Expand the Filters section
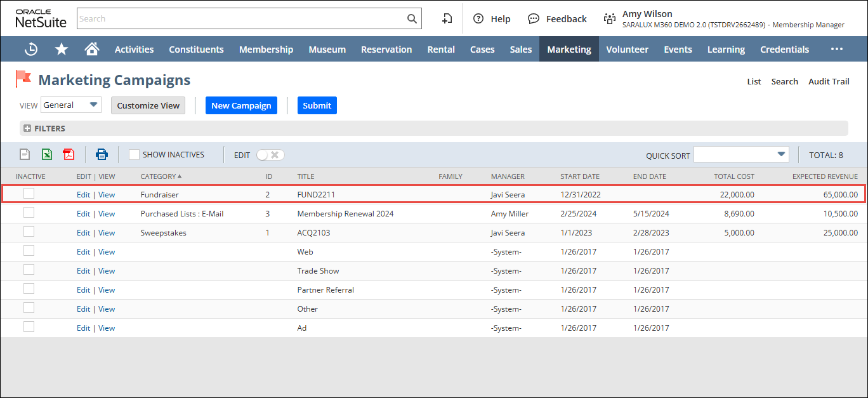The image size is (868, 398). coord(27,129)
